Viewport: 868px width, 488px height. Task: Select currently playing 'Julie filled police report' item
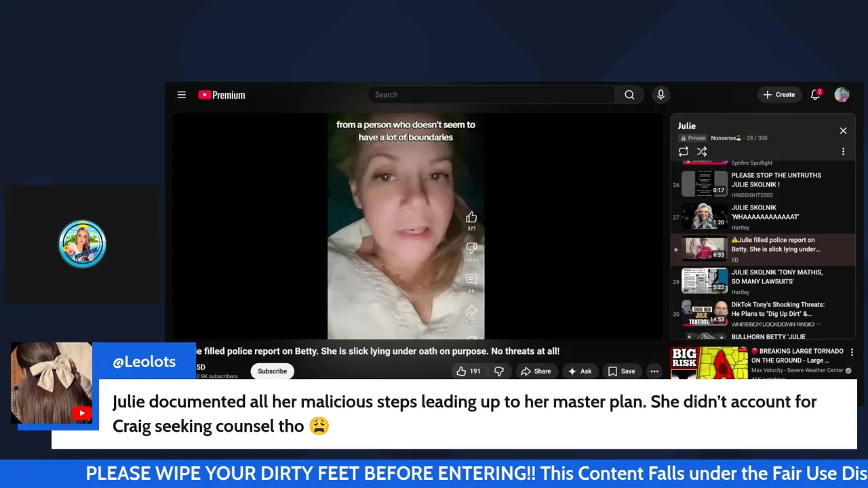pos(763,249)
